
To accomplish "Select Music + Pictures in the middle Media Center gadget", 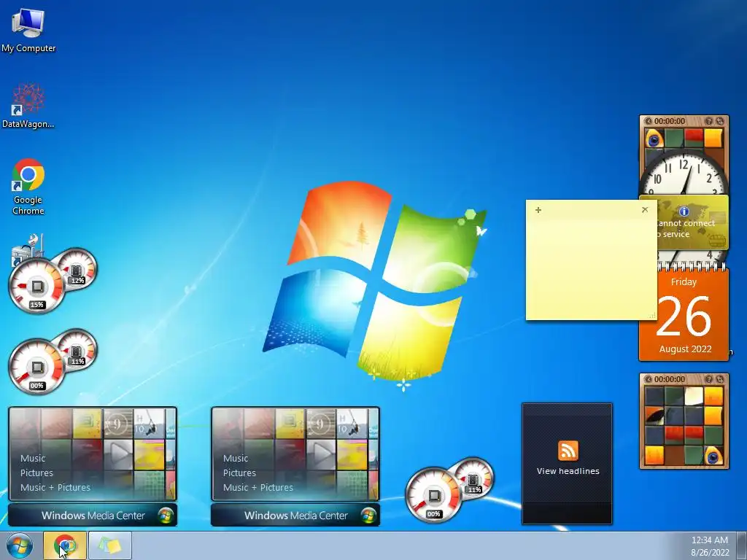I will click(x=258, y=487).
